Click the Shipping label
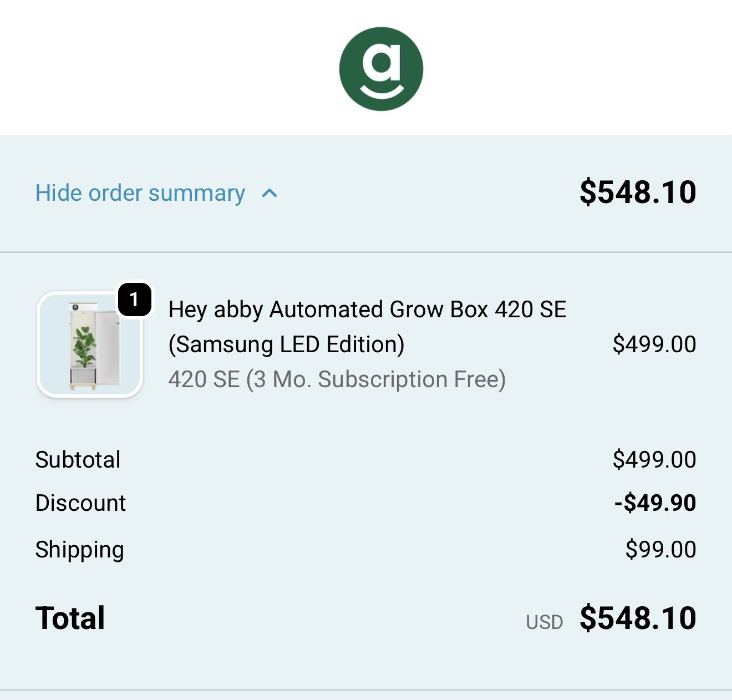Screen dimensions: 732x700 click(79, 549)
